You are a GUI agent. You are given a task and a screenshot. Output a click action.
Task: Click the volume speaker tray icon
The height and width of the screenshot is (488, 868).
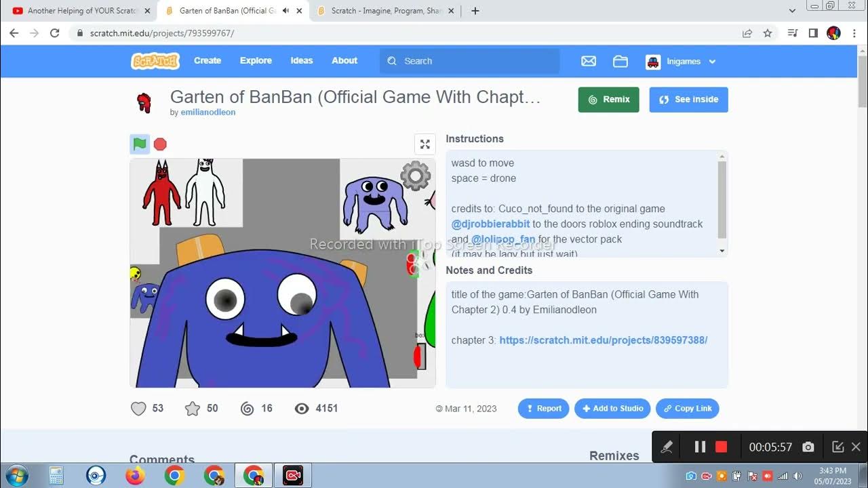tap(797, 476)
